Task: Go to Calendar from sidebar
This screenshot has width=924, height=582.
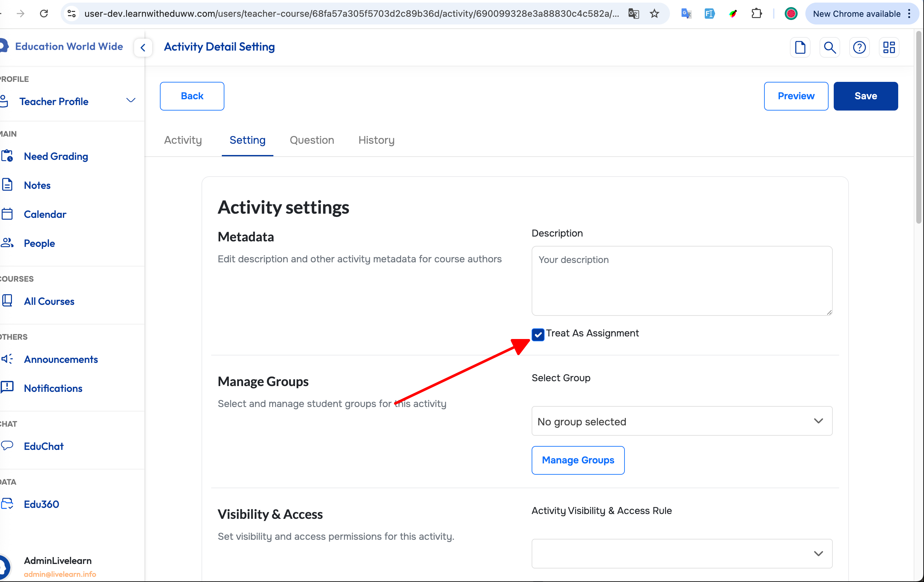Action: tap(45, 214)
